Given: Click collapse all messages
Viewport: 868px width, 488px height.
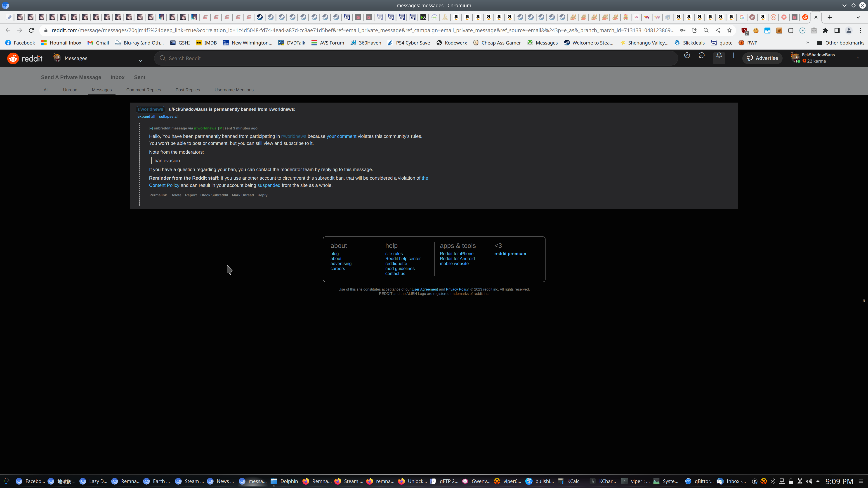Looking at the screenshot, I should click(168, 117).
